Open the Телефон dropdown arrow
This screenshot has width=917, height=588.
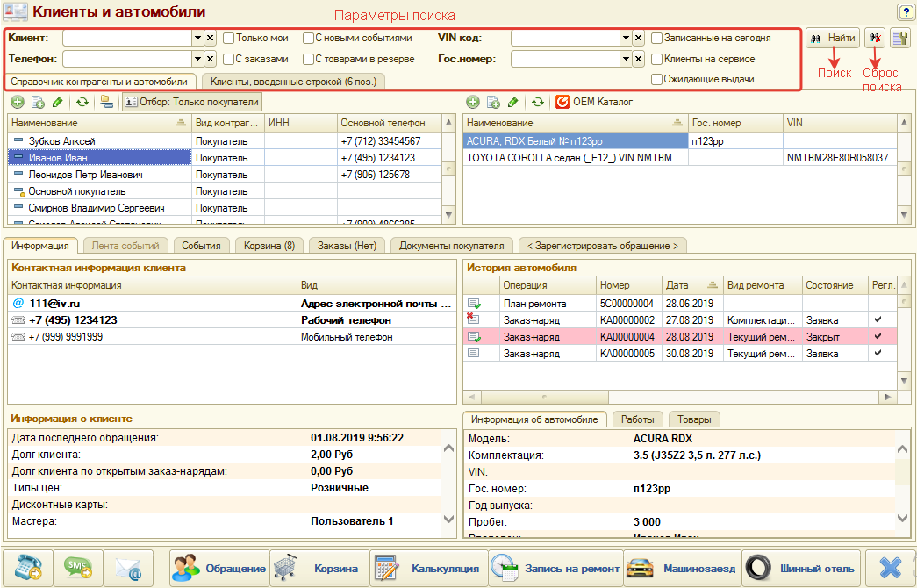point(197,59)
